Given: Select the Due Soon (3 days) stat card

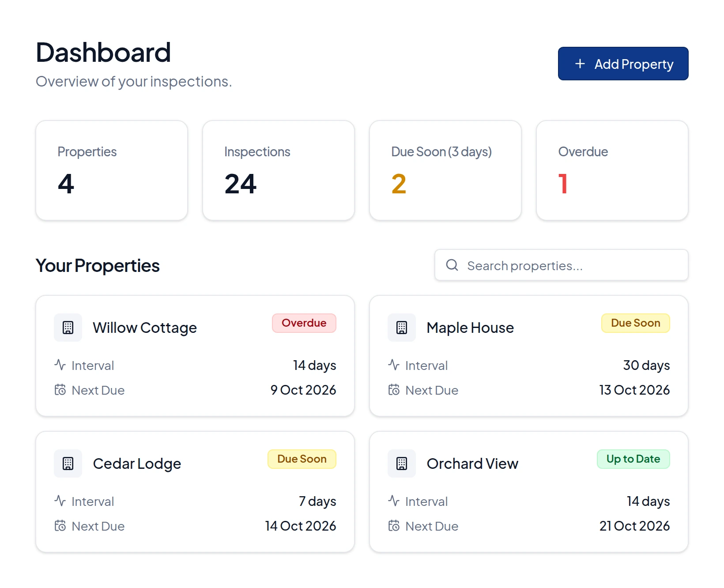Looking at the screenshot, I should 445,170.
